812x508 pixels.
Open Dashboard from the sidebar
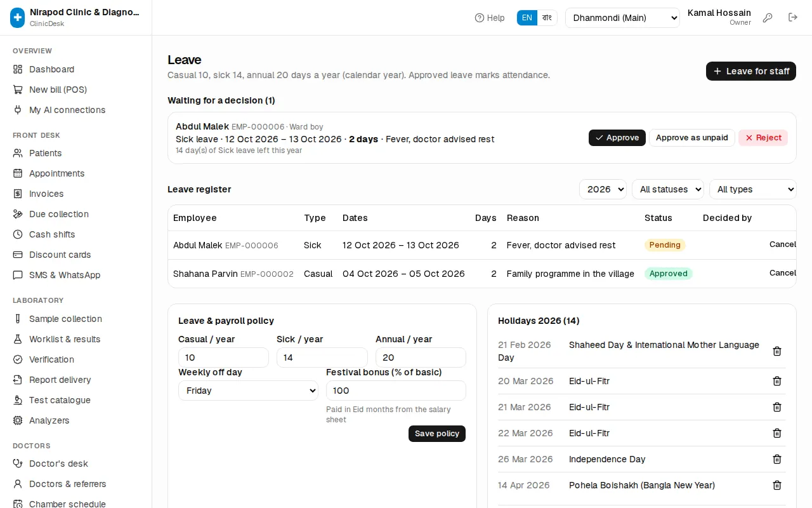(76, 69)
